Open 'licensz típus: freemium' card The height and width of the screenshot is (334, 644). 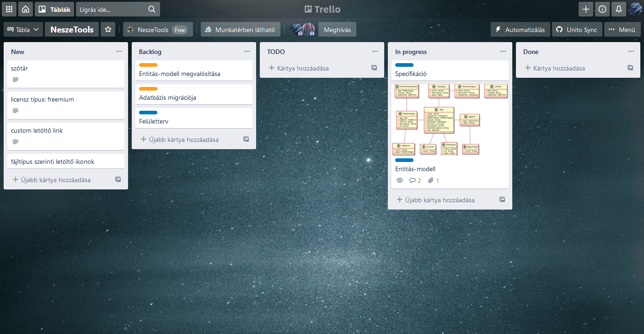coord(66,105)
